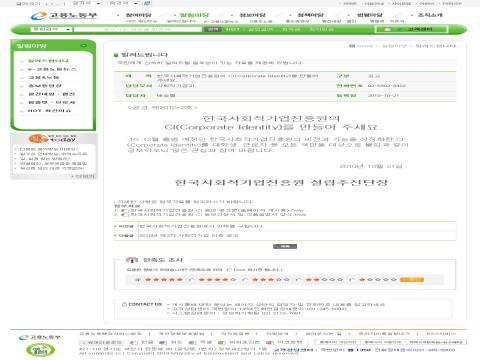Open the 통합검색 search-scope dropdown
480x360 pixels.
pos(51,29)
